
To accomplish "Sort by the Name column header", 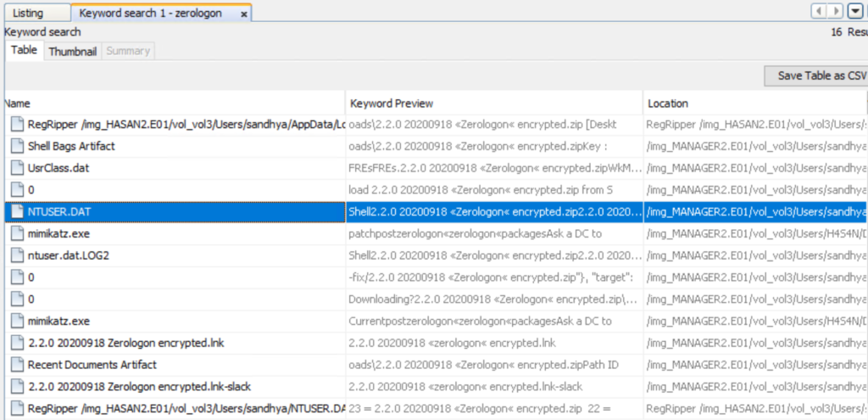I will 175,104.
